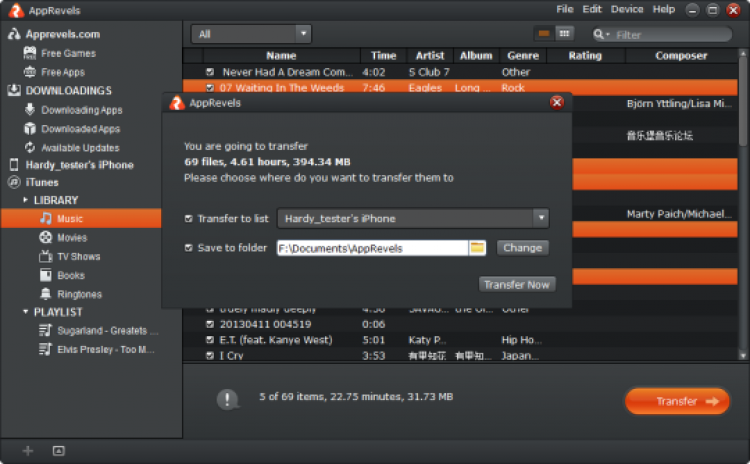750x464 pixels.
Task: Open the All category dropdown
Action: pyautogui.click(x=251, y=34)
